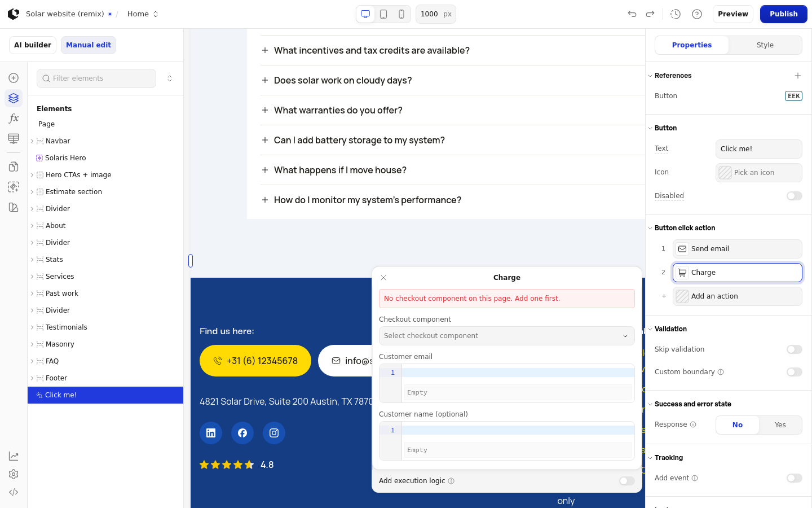Click the Preview button
The image size is (812, 508).
click(x=733, y=14)
